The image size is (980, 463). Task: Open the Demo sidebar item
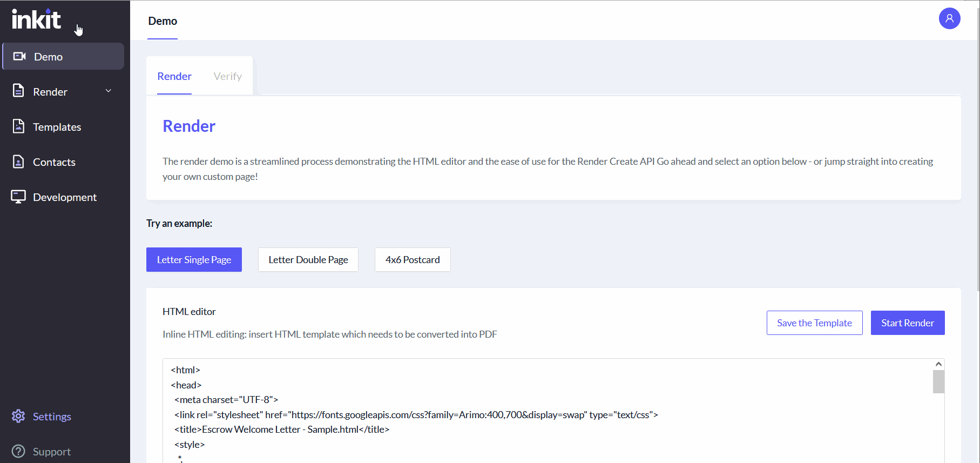63,56
